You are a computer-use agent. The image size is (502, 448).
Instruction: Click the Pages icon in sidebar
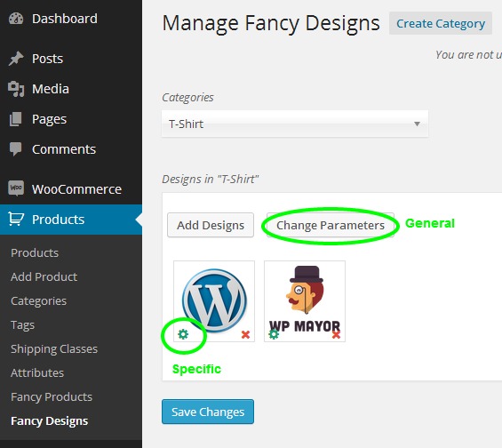pos(16,119)
